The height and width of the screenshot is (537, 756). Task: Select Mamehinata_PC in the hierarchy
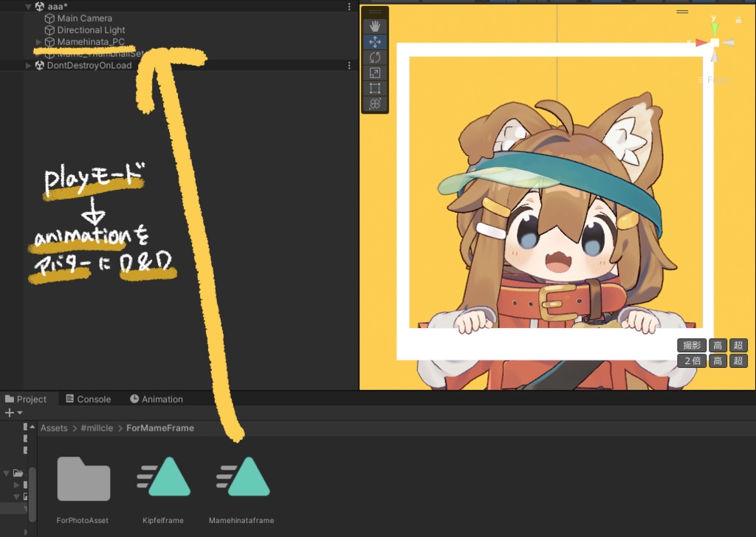[91, 42]
